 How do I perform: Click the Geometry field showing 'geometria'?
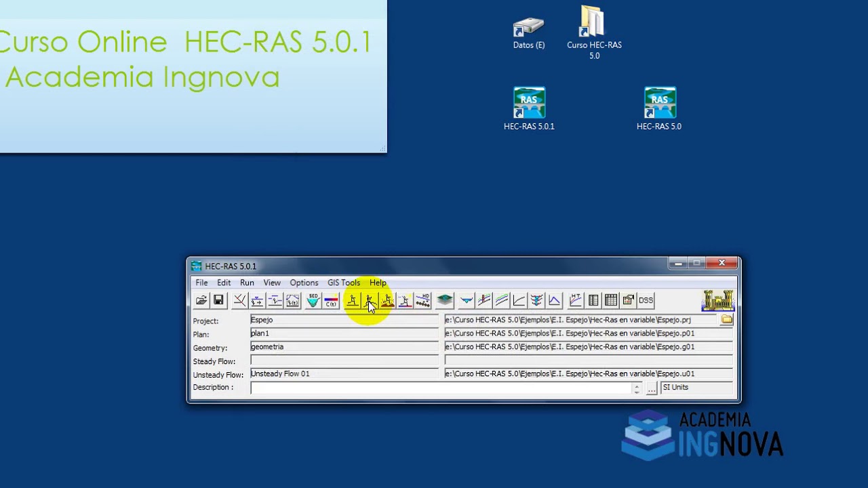344,347
